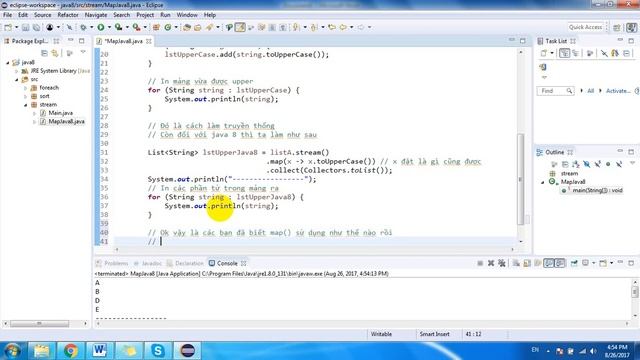Open the Source menu
The image size is (640, 360).
(x=42, y=15)
